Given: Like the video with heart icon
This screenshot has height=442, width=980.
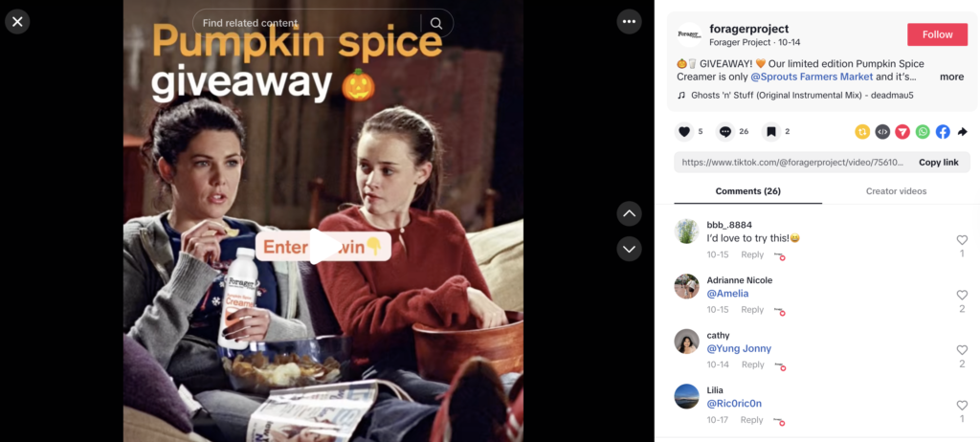Looking at the screenshot, I should tap(684, 132).
